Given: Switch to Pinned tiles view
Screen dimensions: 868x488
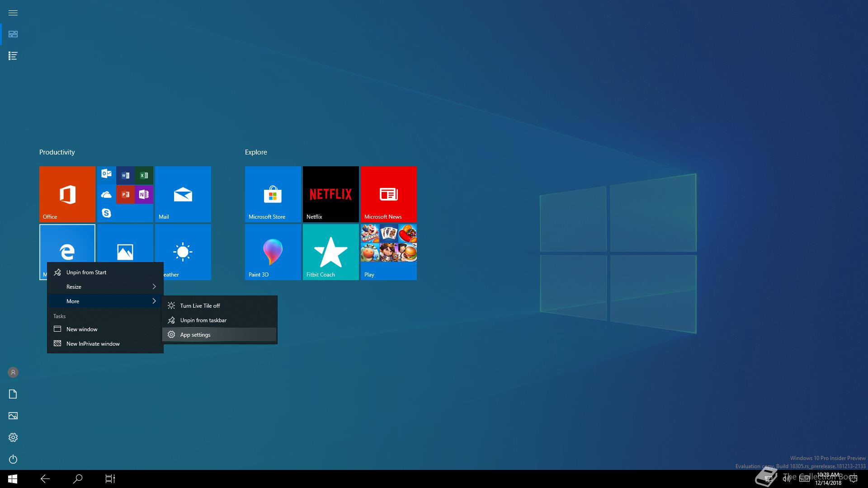Looking at the screenshot, I should 13,34.
